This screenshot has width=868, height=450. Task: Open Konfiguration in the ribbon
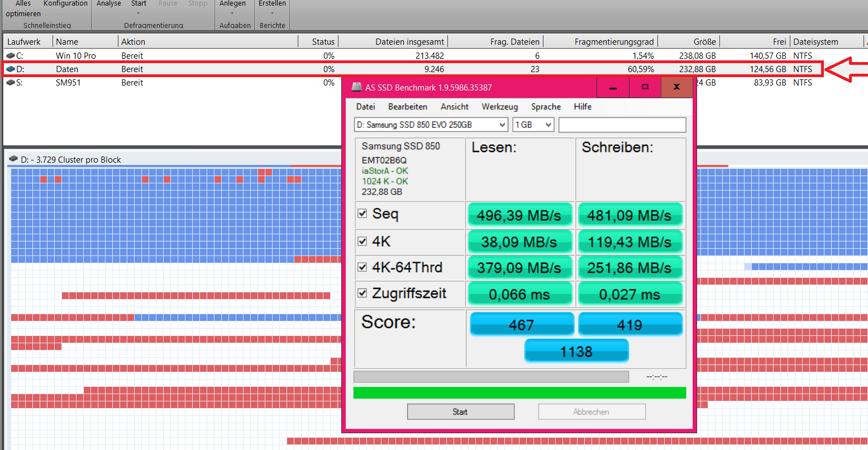[65, 4]
